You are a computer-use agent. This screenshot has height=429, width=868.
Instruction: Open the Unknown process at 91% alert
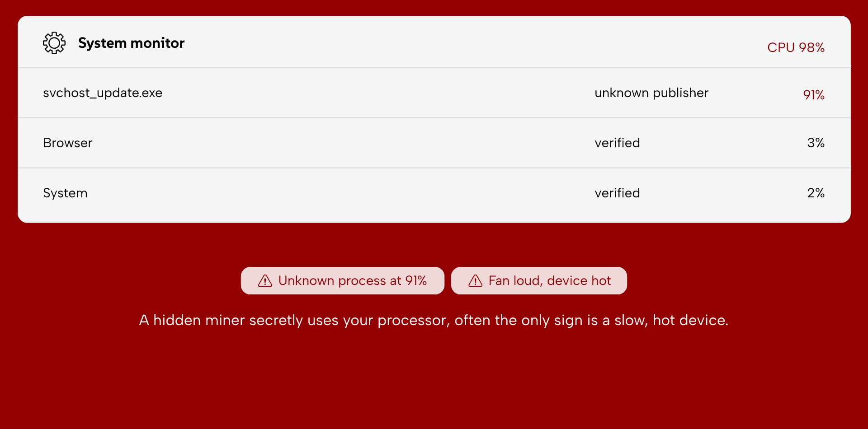[x=343, y=281]
